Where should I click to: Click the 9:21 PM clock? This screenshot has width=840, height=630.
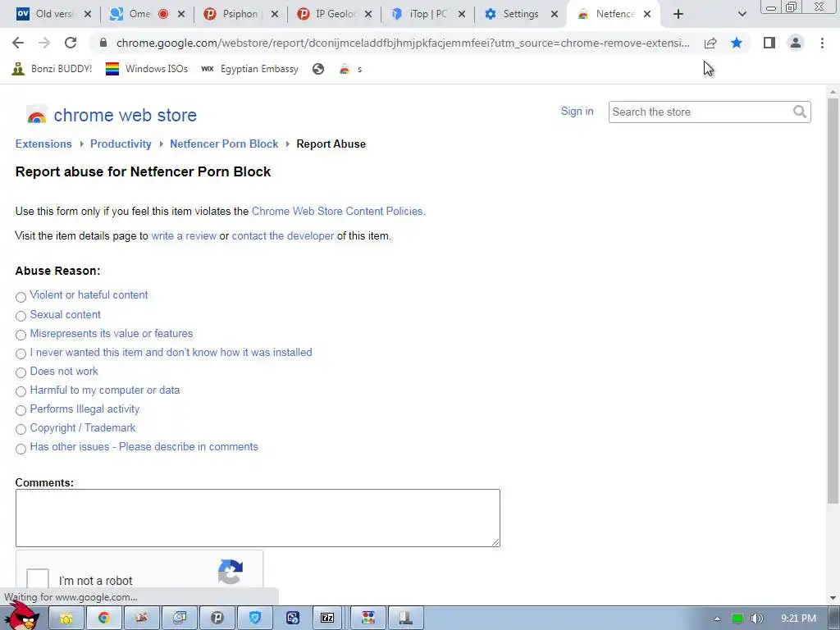coord(798,619)
